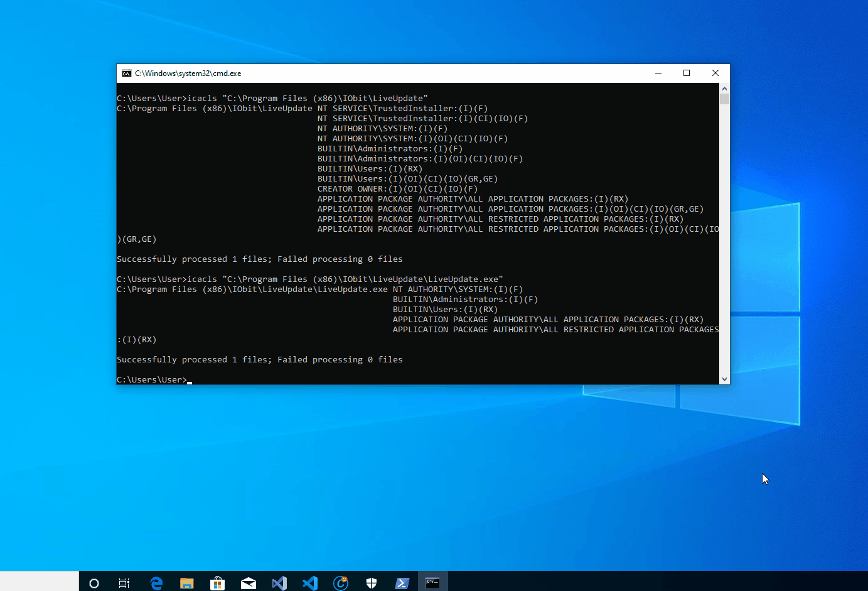The width and height of the screenshot is (868, 591).
Task: Launch Microsoft Edge from the taskbar
Action: click(156, 583)
